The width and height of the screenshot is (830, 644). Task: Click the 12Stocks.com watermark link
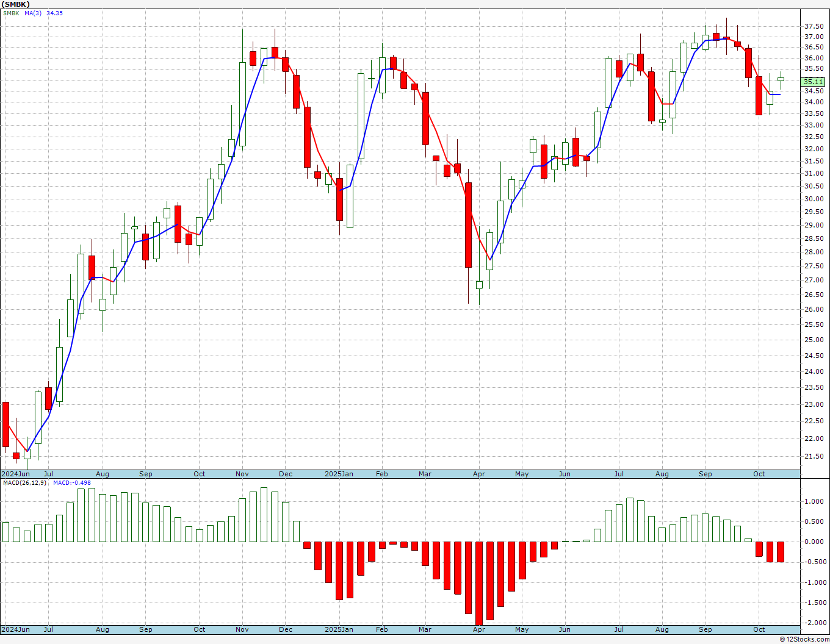coord(804,639)
